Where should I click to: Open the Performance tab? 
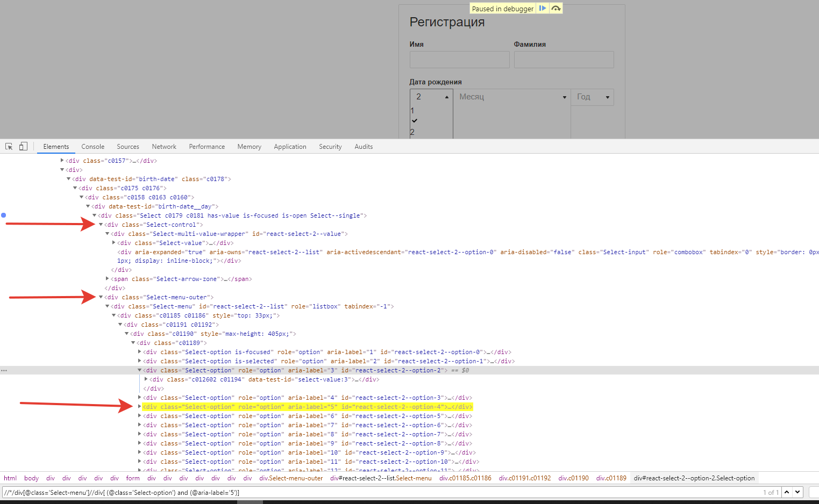pyautogui.click(x=207, y=147)
